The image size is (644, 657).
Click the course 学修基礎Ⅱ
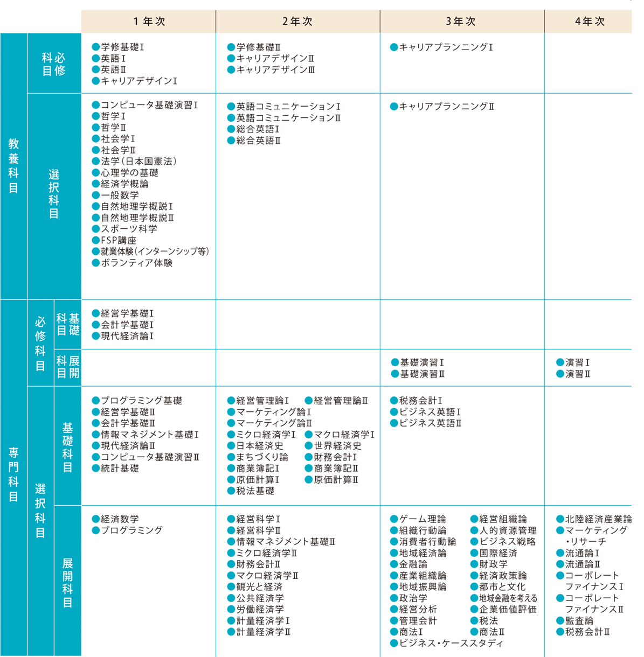[x=254, y=47]
